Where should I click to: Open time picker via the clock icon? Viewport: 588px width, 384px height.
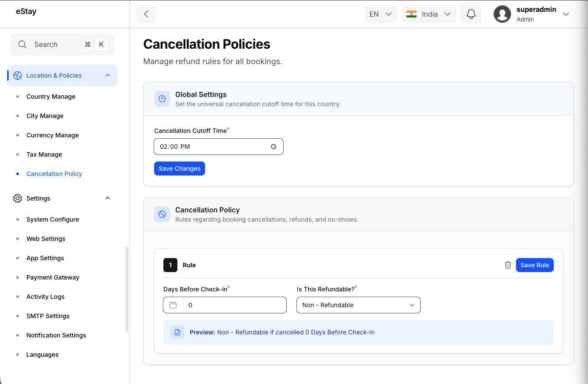[x=274, y=147]
